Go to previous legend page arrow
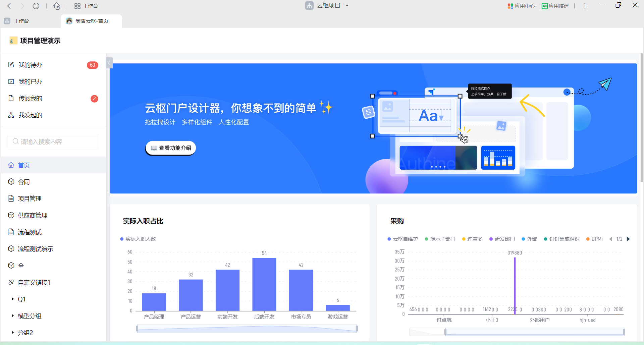 point(611,239)
